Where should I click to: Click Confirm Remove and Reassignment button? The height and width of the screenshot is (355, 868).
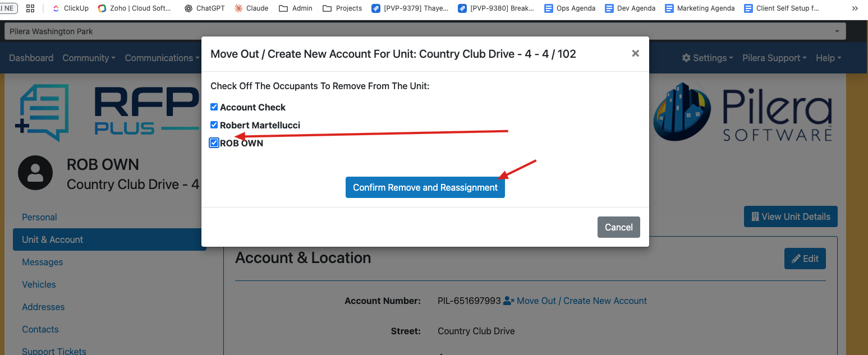click(x=425, y=187)
